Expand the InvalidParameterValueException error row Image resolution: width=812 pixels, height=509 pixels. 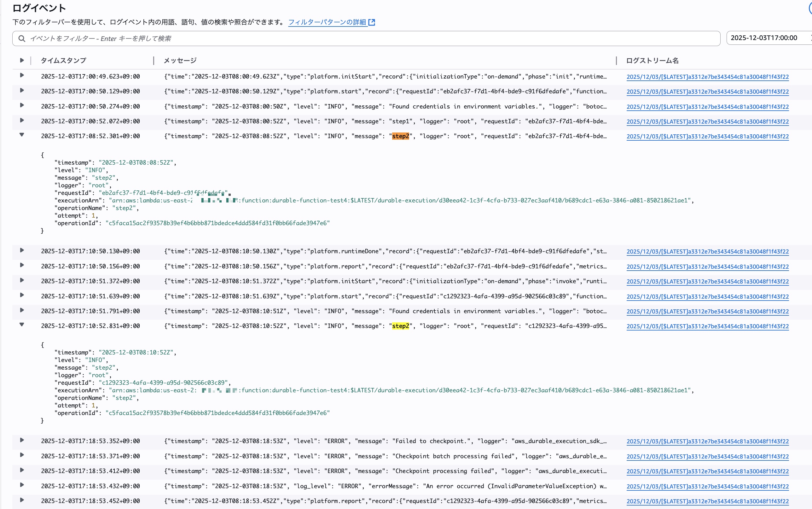click(x=22, y=485)
